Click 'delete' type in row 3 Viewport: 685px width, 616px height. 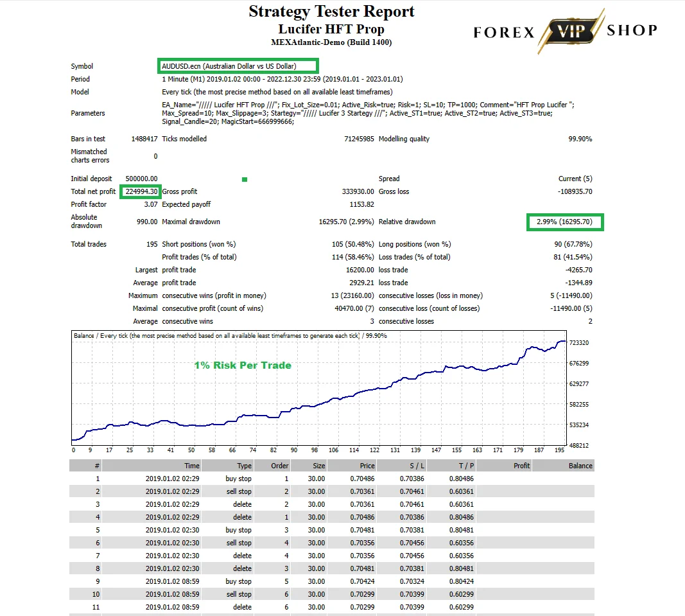tap(243, 504)
